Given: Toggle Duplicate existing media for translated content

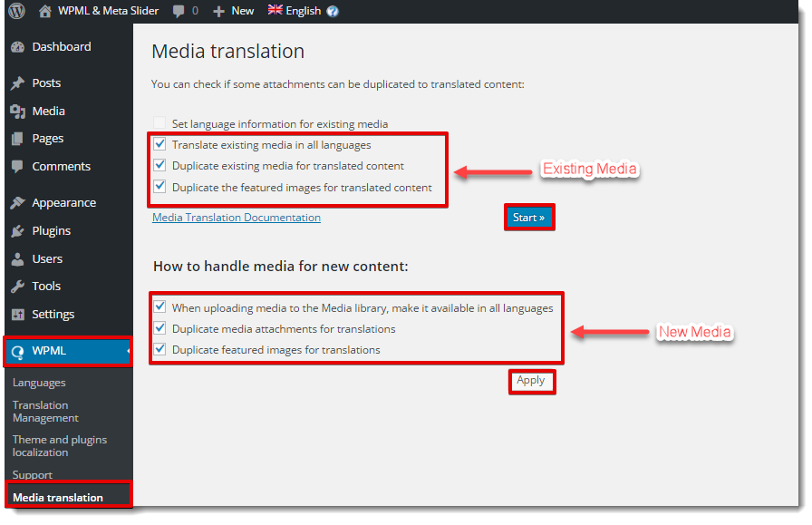Looking at the screenshot, I should (160, 166).
